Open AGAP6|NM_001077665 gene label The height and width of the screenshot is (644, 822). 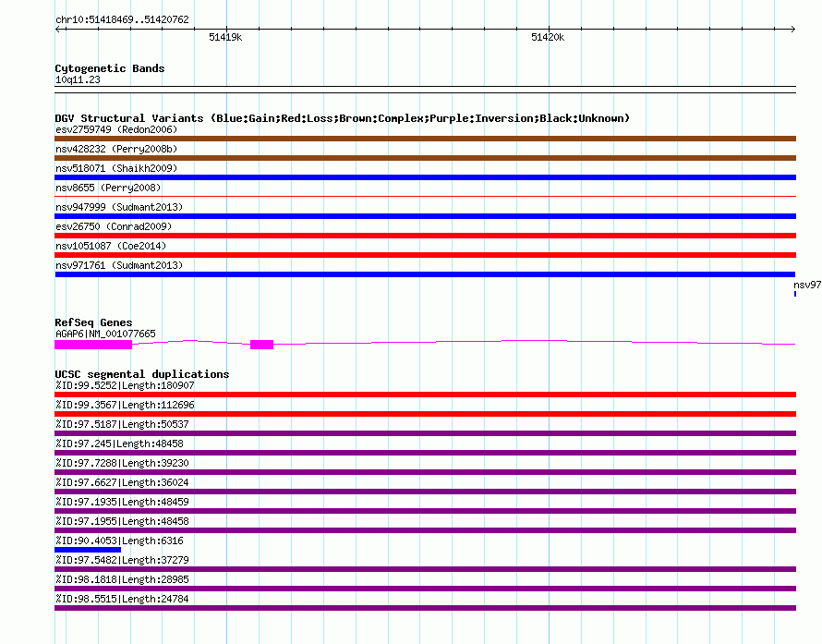pyautogui.click(x=105, y=334)
